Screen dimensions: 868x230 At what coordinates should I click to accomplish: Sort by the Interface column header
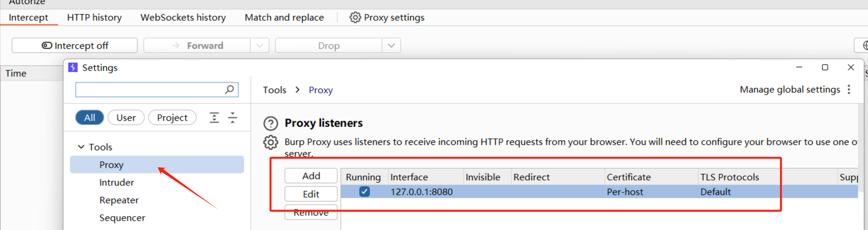click(x=426, y=177)
